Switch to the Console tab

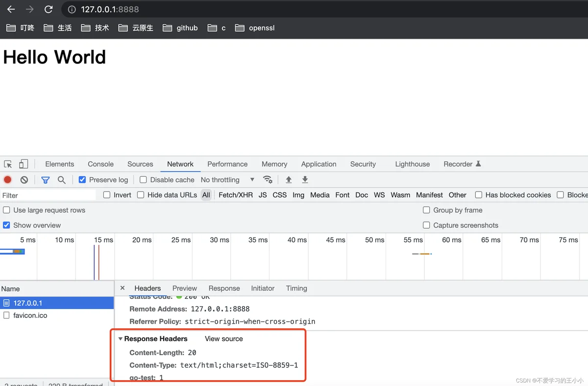100,164
